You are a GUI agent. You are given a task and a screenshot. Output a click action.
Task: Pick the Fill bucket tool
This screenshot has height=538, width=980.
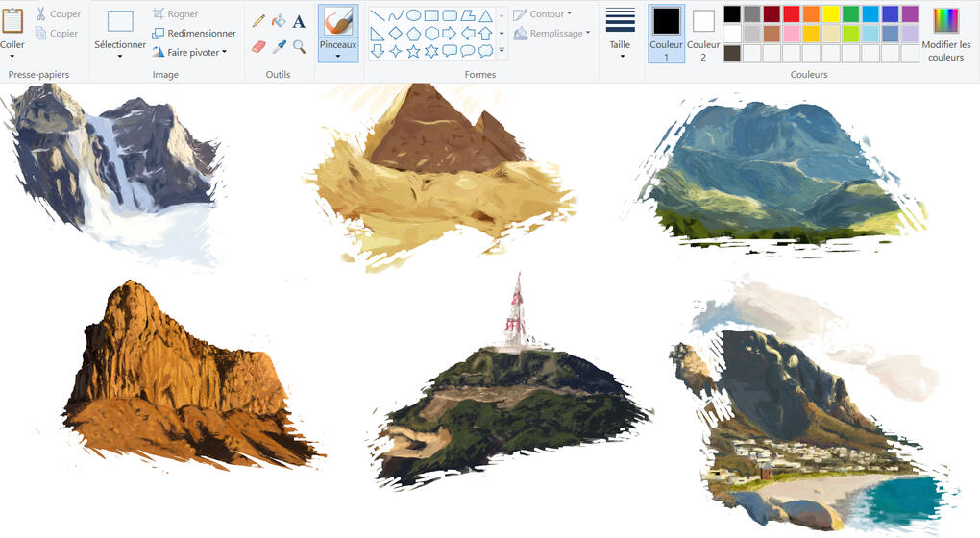coord(279,20)
